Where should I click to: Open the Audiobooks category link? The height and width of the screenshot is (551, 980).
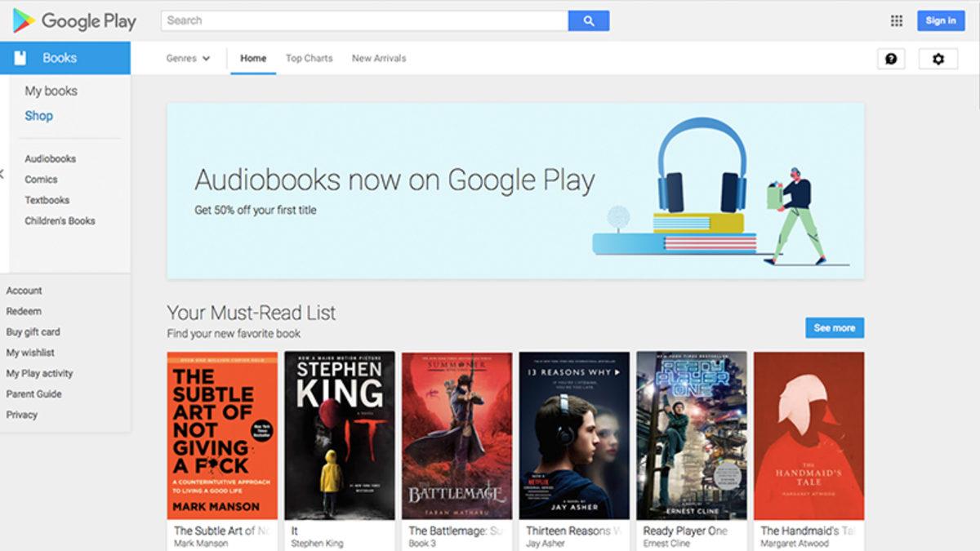[x=50, y=158]
